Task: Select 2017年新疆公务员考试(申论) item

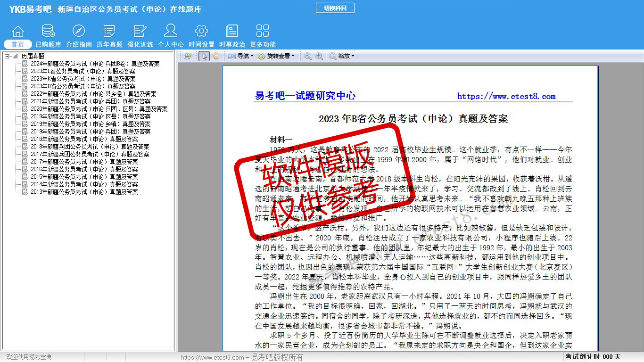Action: tap(84, 162)
